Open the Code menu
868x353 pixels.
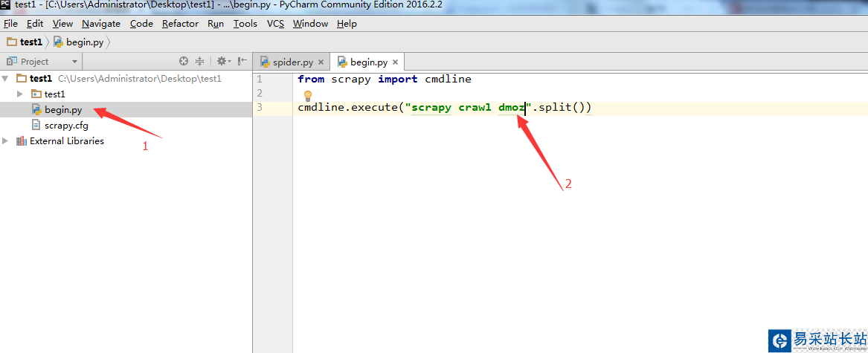(x=142, y=23)
